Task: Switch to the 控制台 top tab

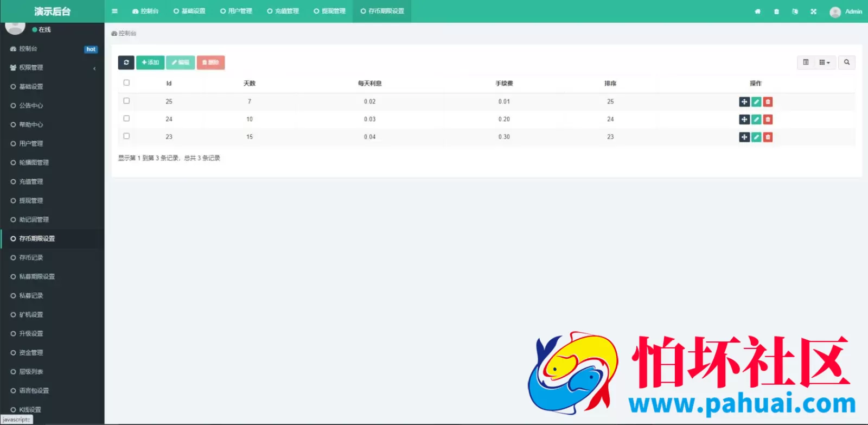Action: tap(145, 11)
